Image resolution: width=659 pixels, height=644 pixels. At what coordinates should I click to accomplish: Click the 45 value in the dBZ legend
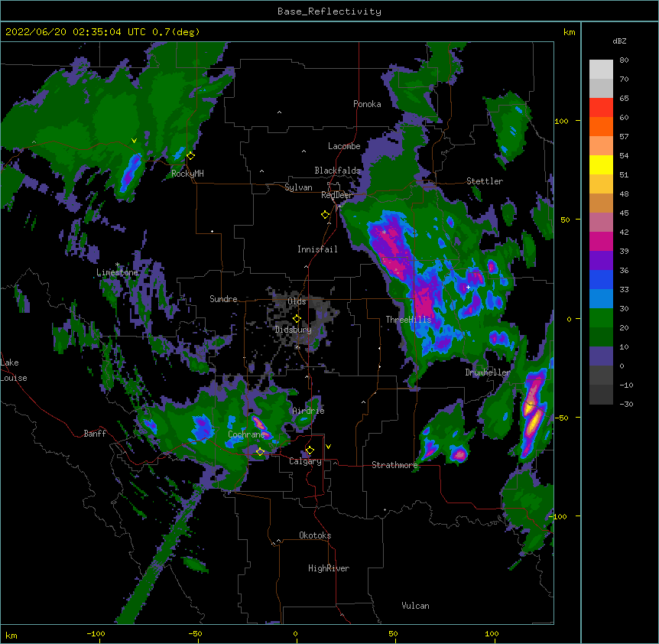624,213
